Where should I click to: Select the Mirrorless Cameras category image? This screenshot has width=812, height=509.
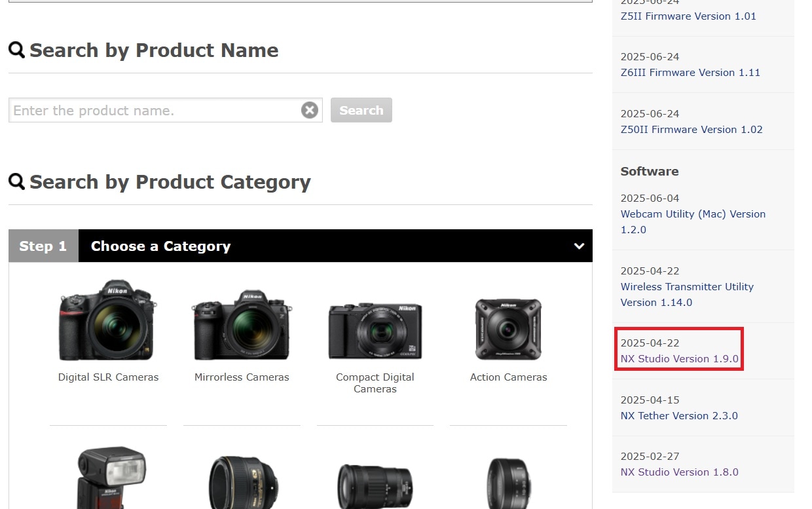242,324
